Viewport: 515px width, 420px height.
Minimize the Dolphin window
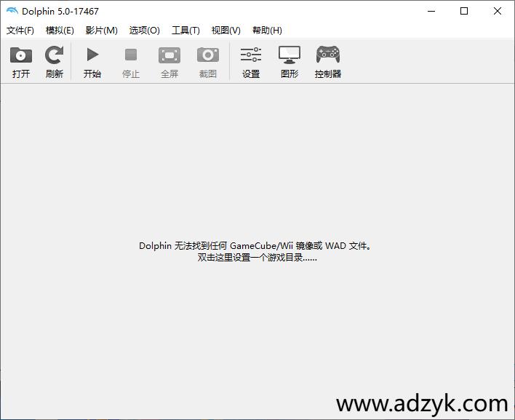click(431, 11)
